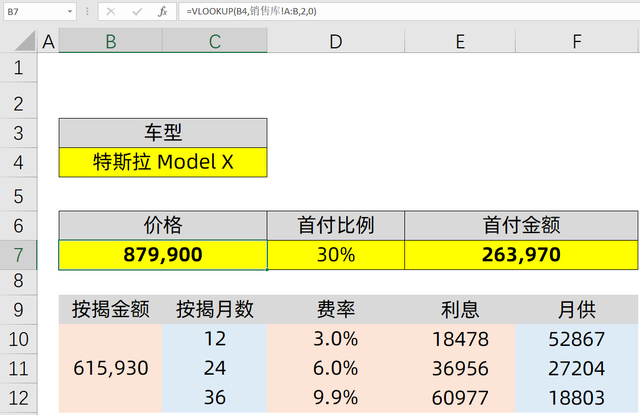Screen dimensions: 640x415
Task: Select the 6.0% rate cell
Action: (x=336, y=368)
